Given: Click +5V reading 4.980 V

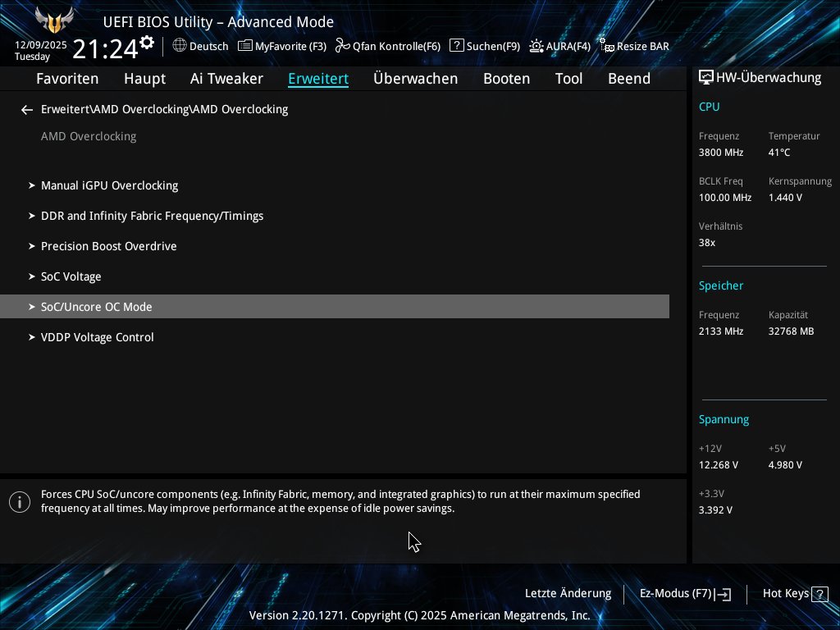Looking at the screenshot, I should coord(785,465).
